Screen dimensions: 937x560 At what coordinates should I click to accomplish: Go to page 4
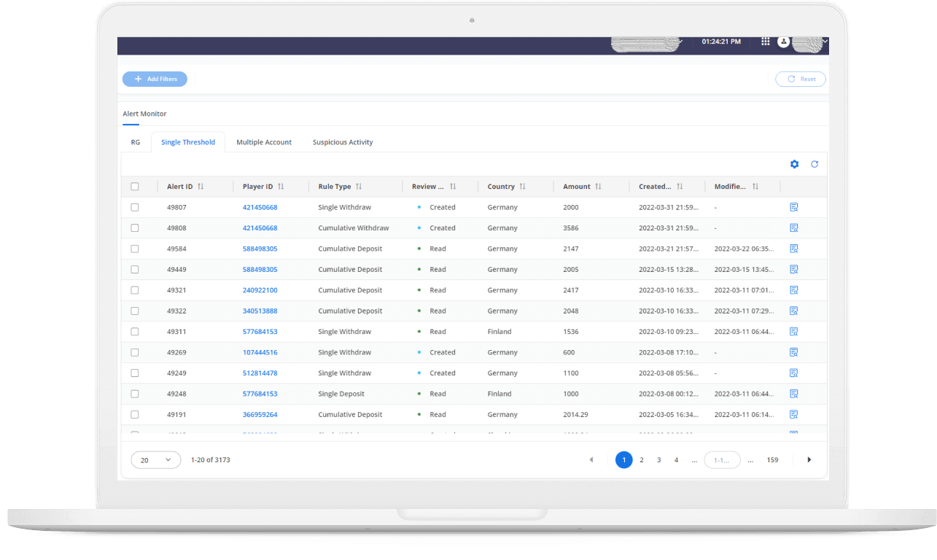[677, 460]
